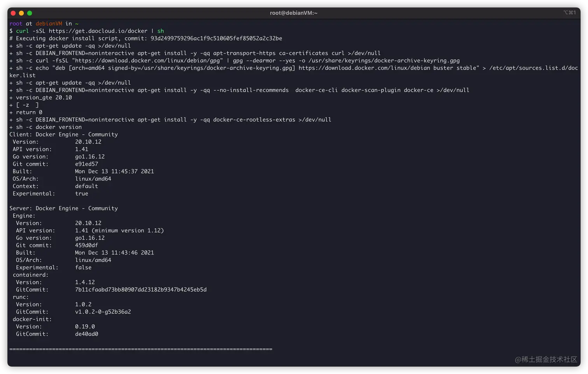
Task: Click the docker-ce-rootless-extras package name
Action: point(254,120)
